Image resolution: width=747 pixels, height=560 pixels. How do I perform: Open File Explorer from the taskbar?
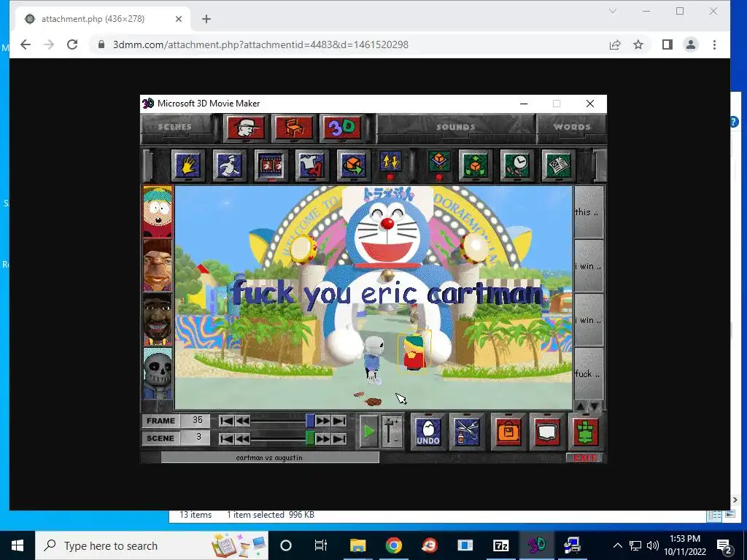tap(357, 545)
